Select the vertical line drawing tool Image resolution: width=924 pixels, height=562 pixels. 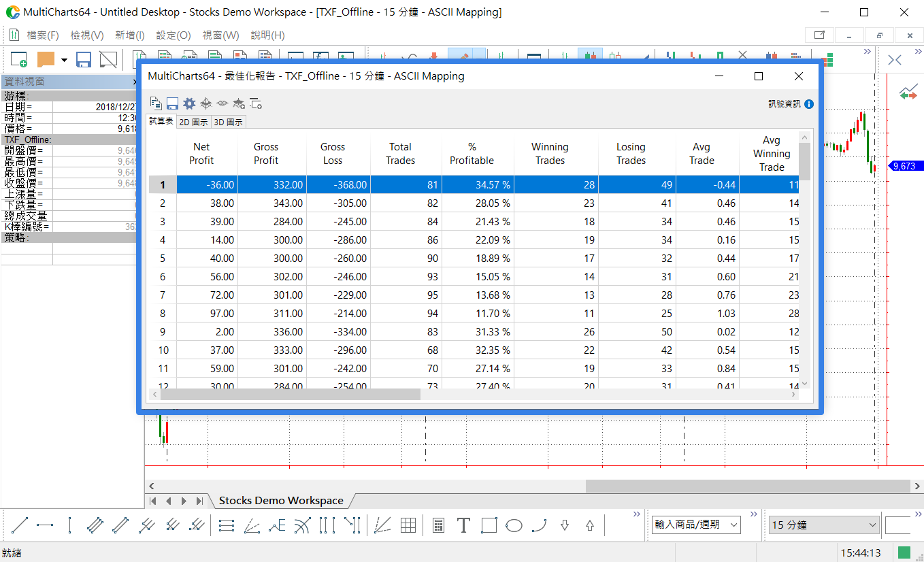point(69,525)
